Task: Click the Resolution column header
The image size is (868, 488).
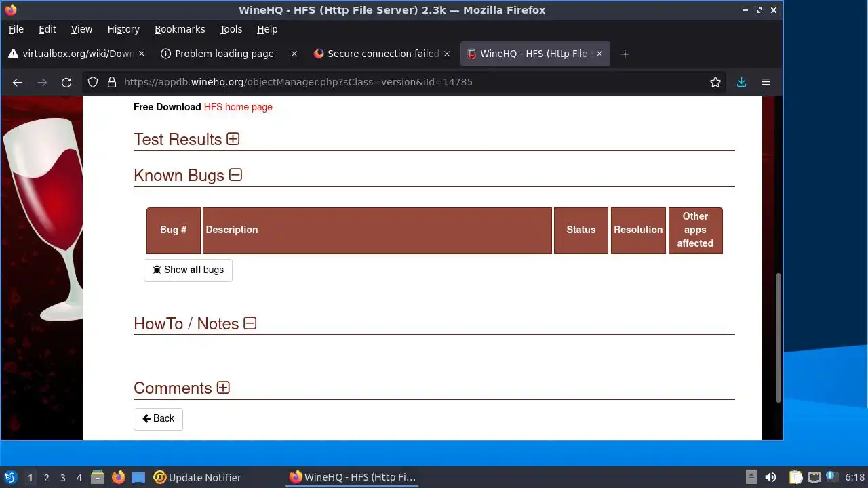Action: [638, 230]
